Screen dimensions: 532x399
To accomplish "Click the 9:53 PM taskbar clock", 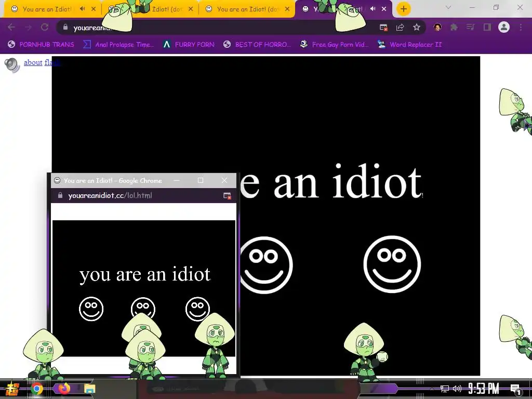I will (x=484, y=389).
